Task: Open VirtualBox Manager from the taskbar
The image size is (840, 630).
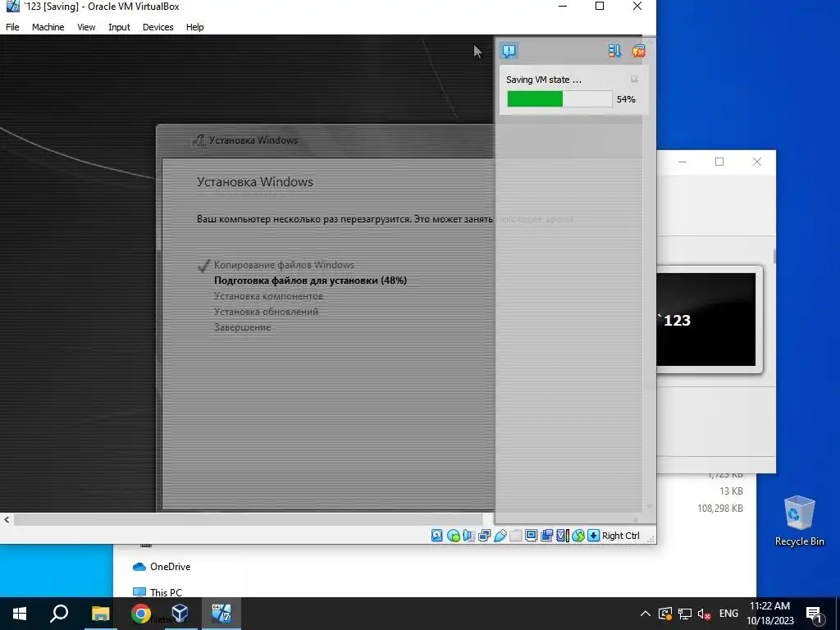Action: click(x=180, y=614)
